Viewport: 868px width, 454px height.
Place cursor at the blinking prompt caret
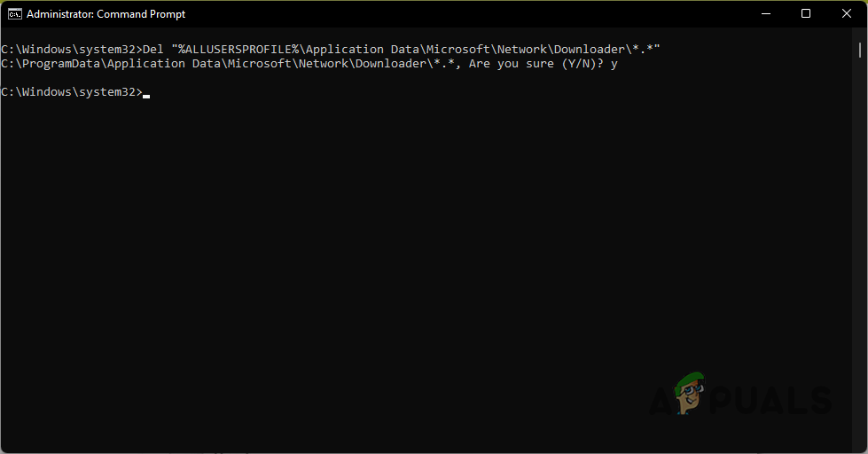pyautogui.click(x=146, y=93)
